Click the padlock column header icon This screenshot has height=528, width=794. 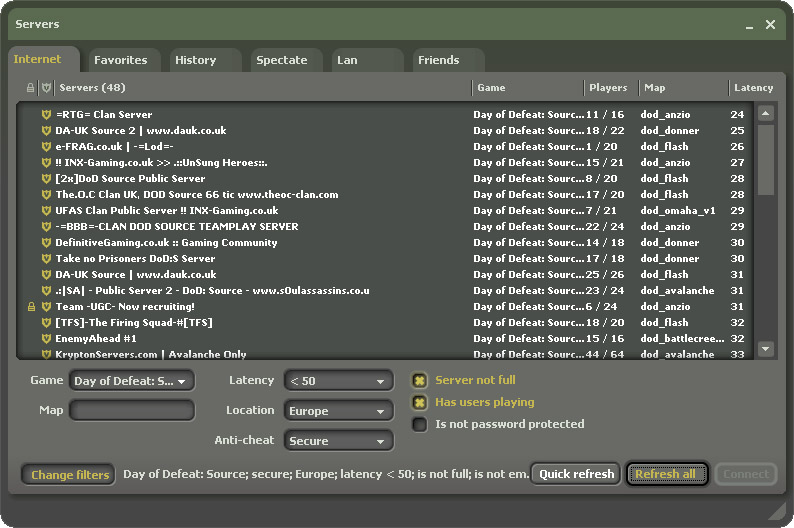[31, 88]
